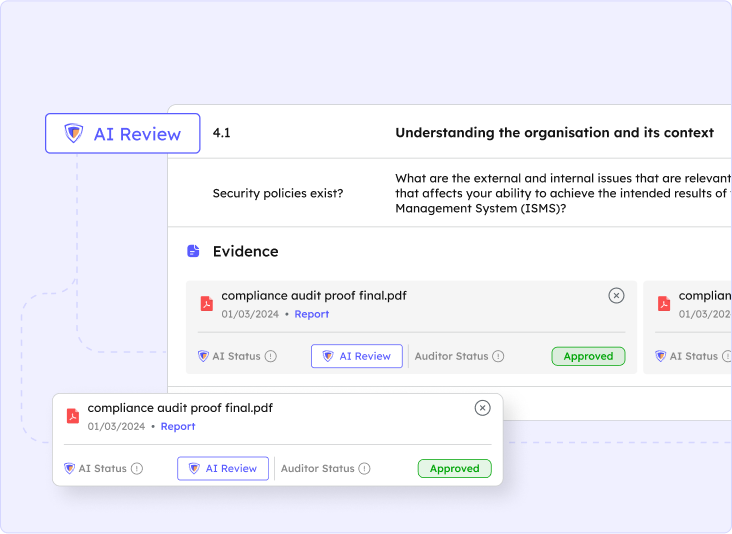Click AI Status shield in second partial evidence card

pos(660,356)
